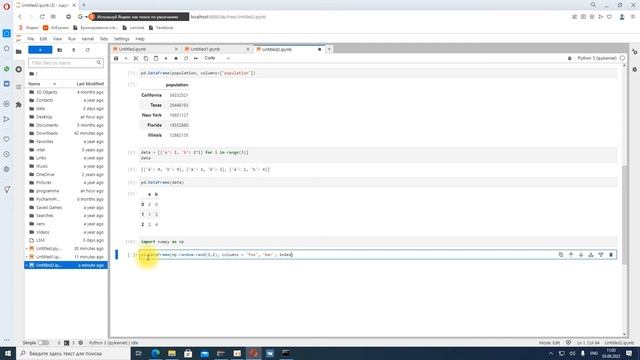
Task: Click the filter files by name field
Action: click(x=65, y=63)
